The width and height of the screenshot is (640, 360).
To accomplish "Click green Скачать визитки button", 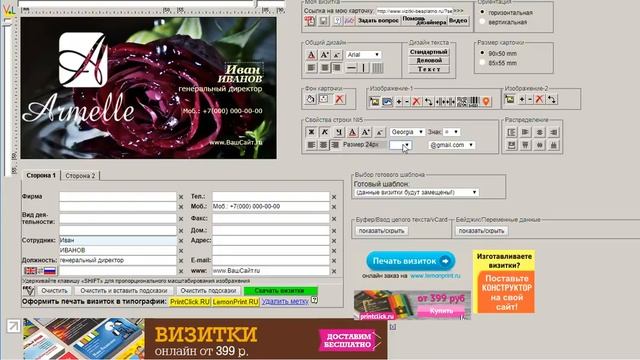I will pos(280,291).
